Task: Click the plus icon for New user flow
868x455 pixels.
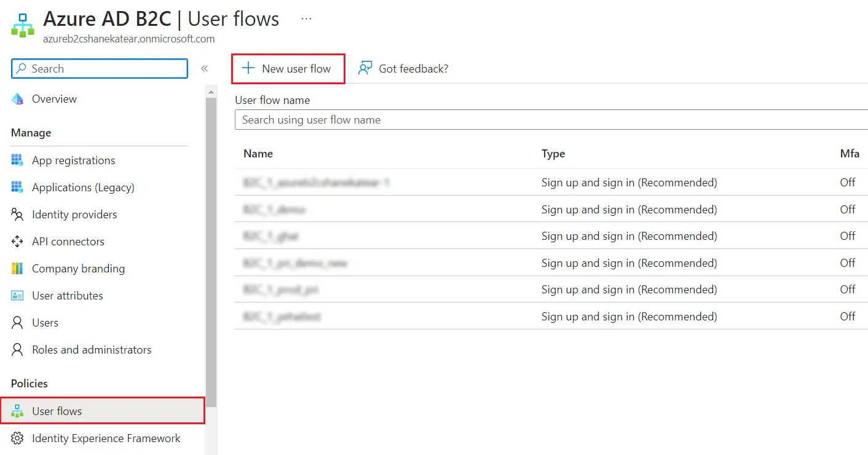Action: coord(248,68)
